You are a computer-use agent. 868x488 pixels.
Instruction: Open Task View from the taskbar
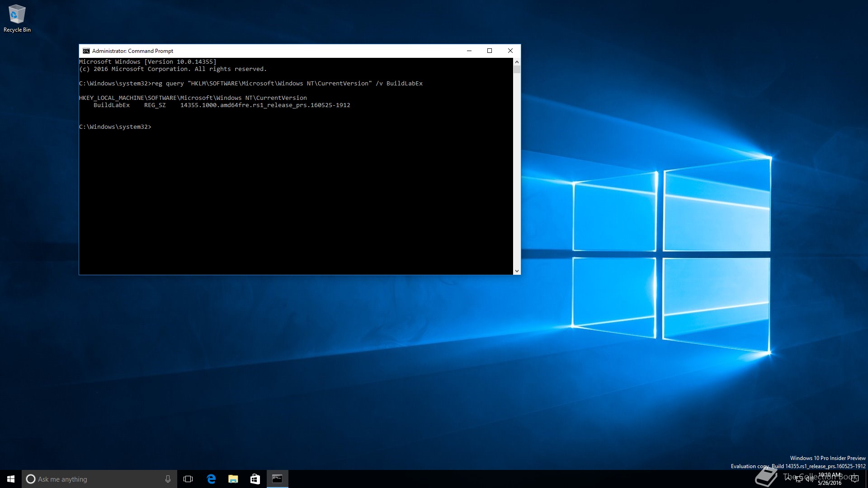coord(188,479)
